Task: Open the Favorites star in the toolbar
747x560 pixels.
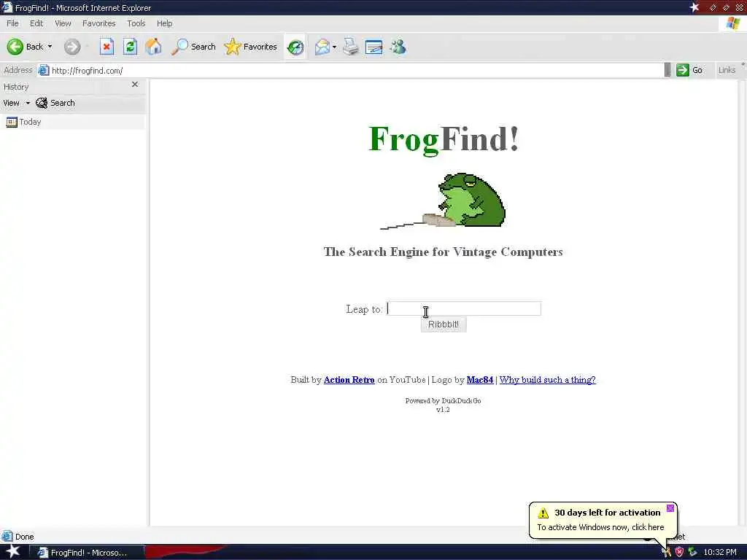Action: 251,47
